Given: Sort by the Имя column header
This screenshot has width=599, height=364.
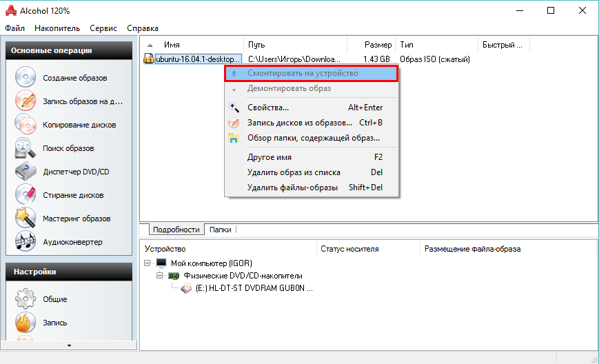Looking at the screenshot, I should click(192, 45).
